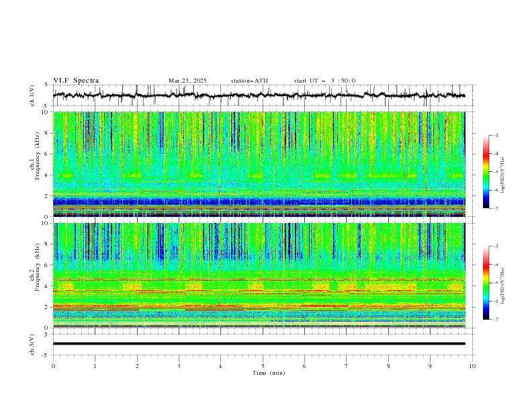
Task: Click the ch.2 "Frequency (kHz)" axis label
Action: (37, 267)
